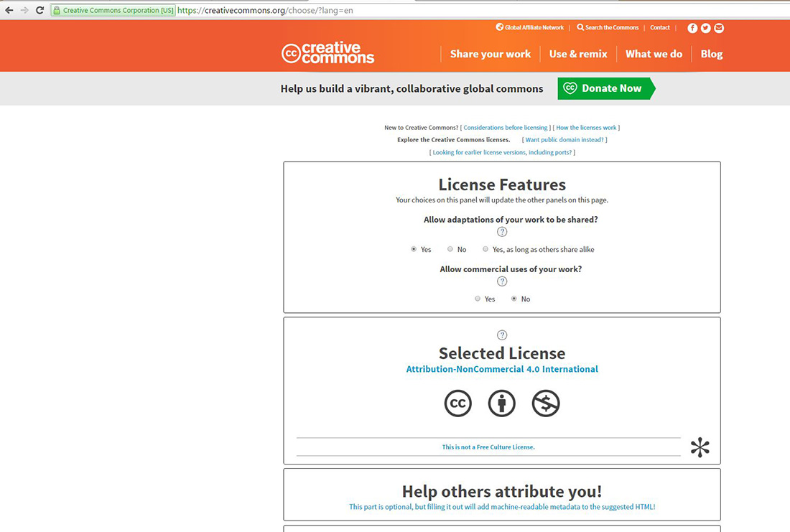
Task: Click the globe icon beside Global Affiliate Network
Action: 499,27
